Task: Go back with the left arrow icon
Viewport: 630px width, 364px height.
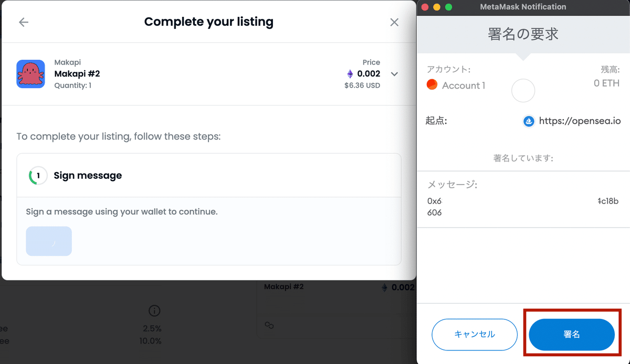Action: 24,22
